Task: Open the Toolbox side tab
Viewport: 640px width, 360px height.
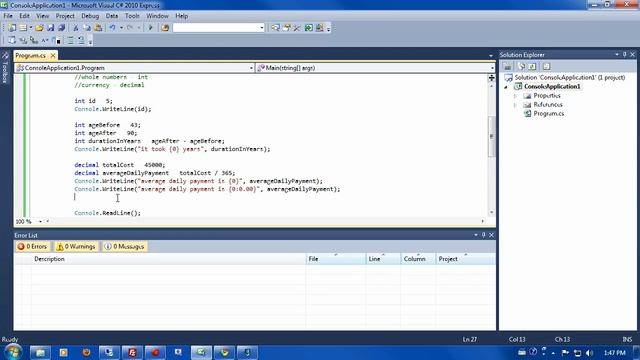Action: pyautogui.click(x=5, y=68)
